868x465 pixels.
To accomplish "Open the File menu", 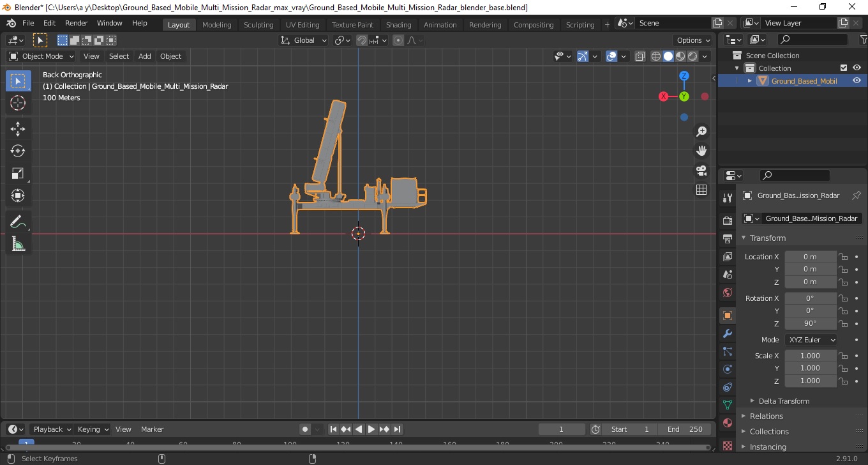I will [28, 23].
